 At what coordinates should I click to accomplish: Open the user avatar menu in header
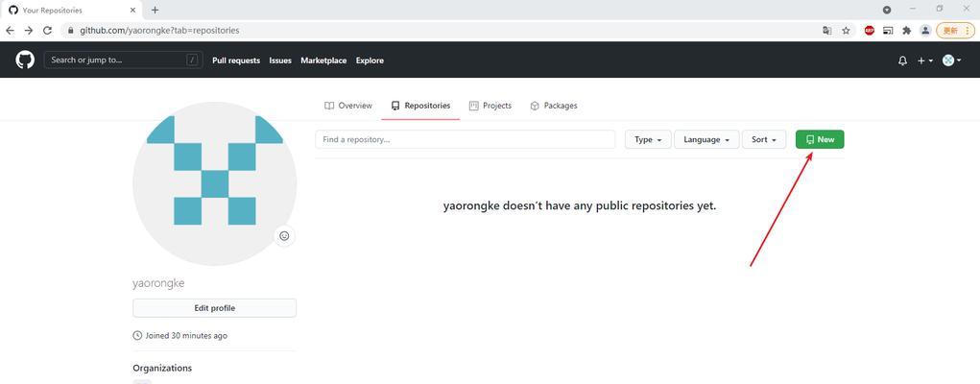tap(951, 60)
